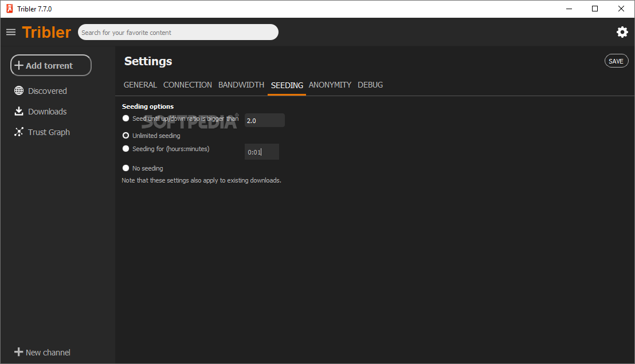Click the seed ratio field showing 2.0

tap(264, 121)
